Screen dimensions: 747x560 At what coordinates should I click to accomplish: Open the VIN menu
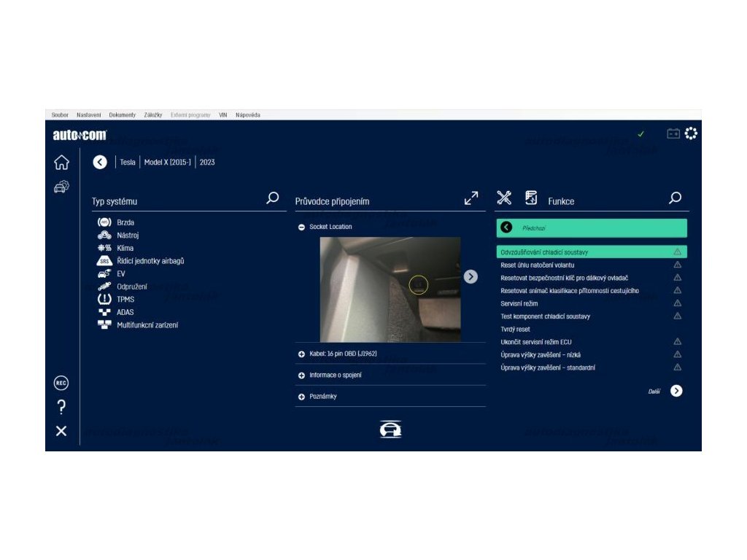click(x=223, y=115)
